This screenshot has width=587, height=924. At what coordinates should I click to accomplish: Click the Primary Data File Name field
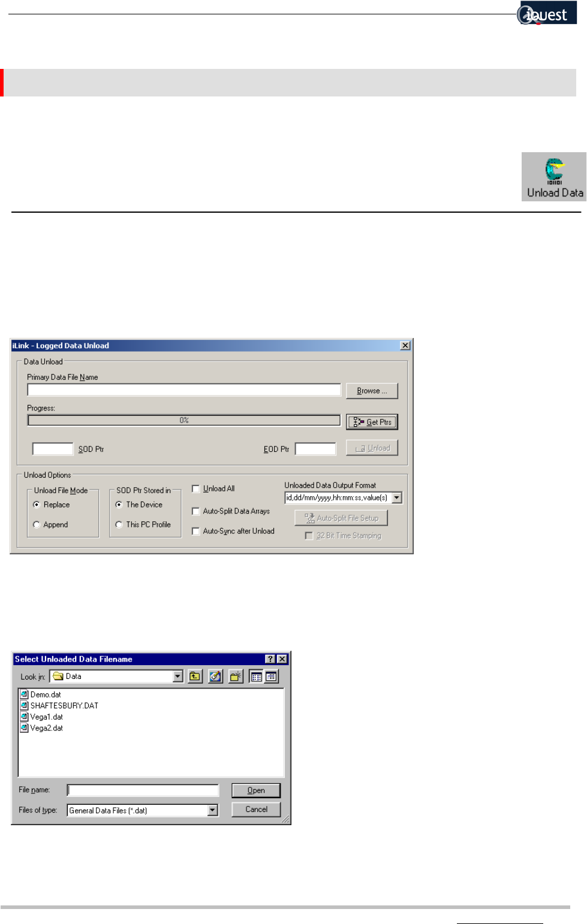184,390
